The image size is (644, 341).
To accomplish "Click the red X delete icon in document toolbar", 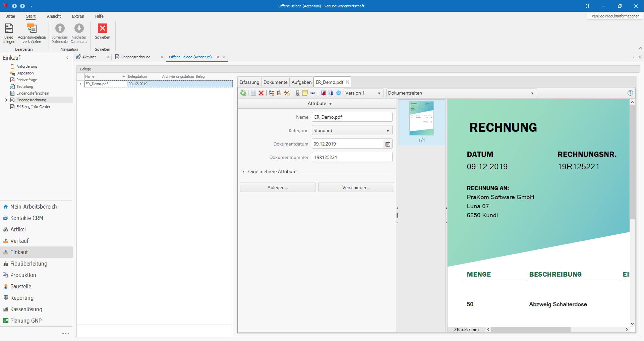I will (x=261, y=93).
